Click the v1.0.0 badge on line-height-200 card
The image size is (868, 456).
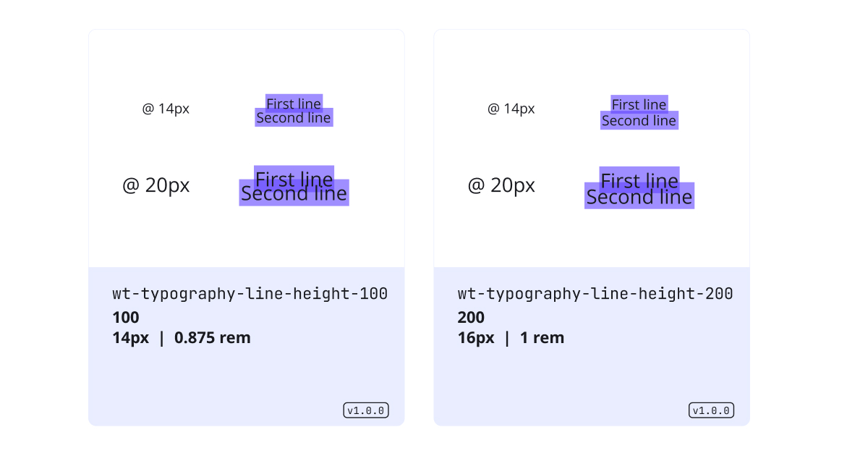(x=711, y=410)
